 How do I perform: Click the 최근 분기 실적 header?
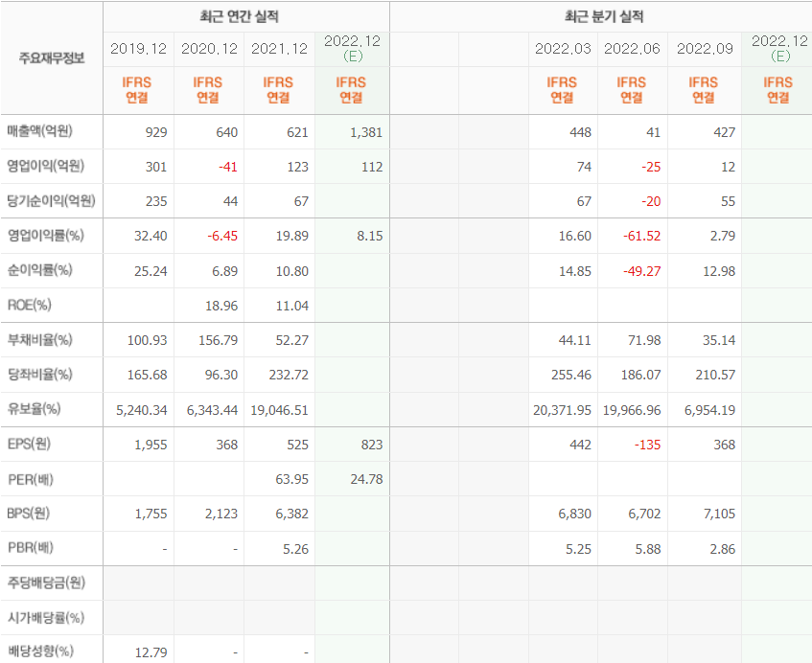604,16
